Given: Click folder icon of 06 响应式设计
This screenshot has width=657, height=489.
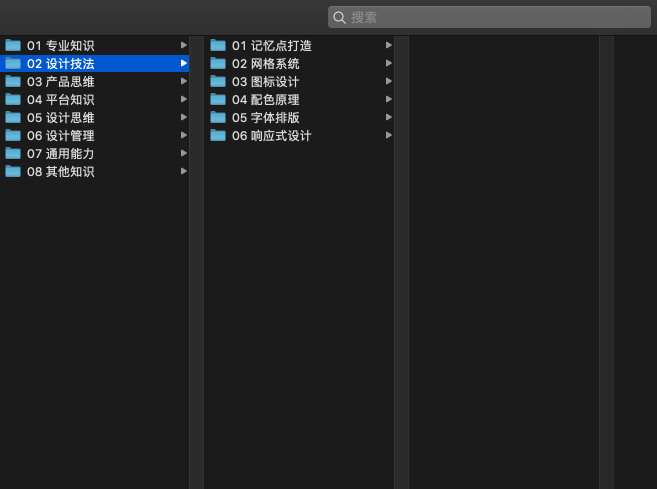Looking at the screenshot, I should [218, 135].
